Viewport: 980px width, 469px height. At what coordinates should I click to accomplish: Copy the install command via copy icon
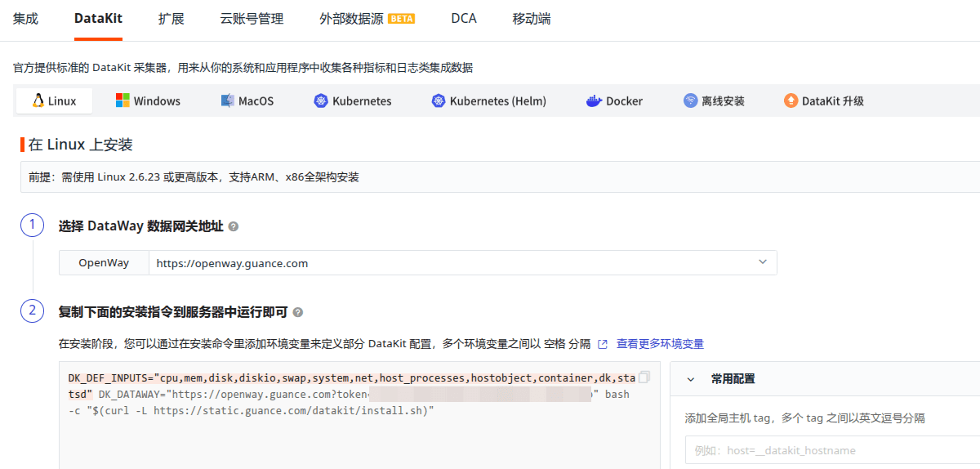[x=644, y=377]
